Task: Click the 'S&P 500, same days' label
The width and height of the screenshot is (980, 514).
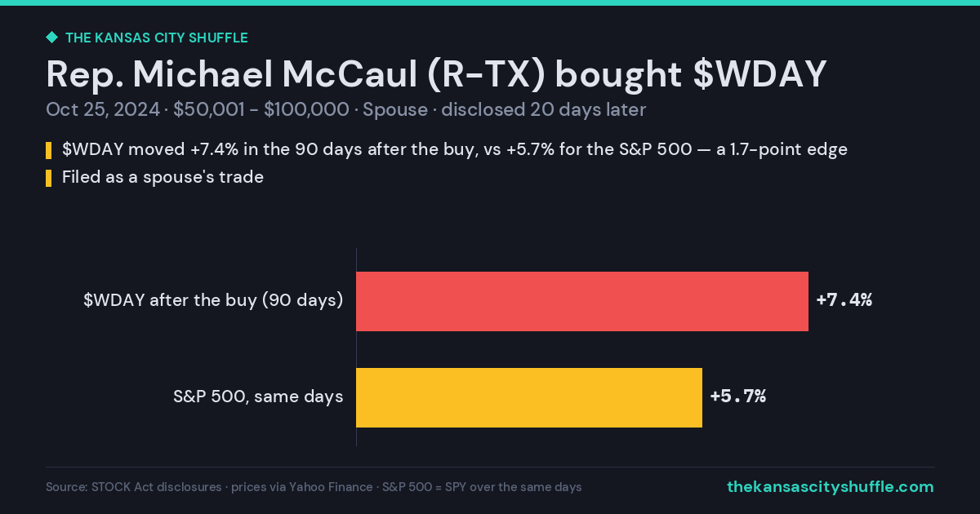Action: pyautogui.click(x=258, y=397)
